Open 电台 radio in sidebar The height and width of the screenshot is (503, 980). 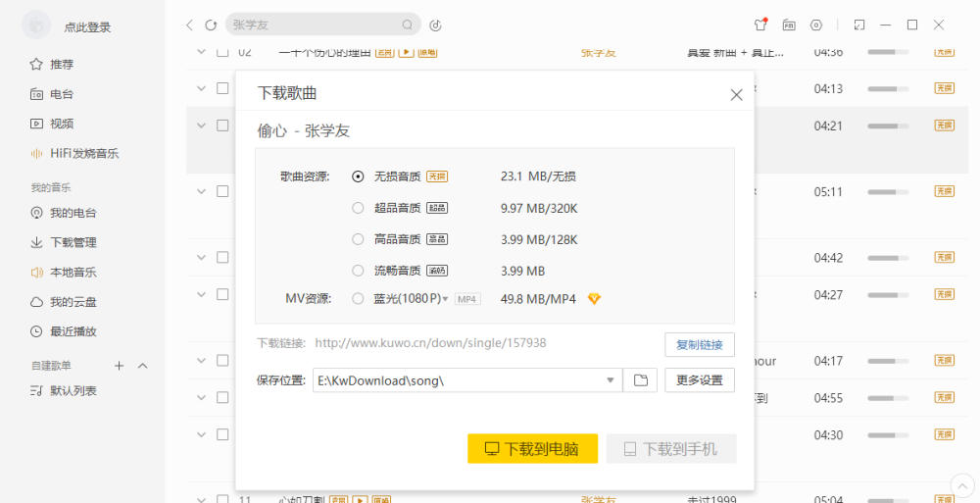(52, 94)
